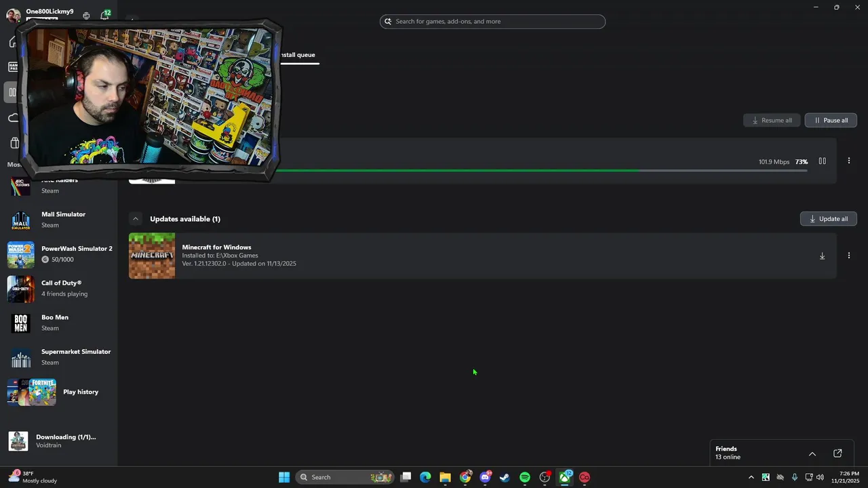Open Call of Duty from the sidebar
Image resolution: width=868 pixels, height=488 pixels.
(x=59, y=289)
